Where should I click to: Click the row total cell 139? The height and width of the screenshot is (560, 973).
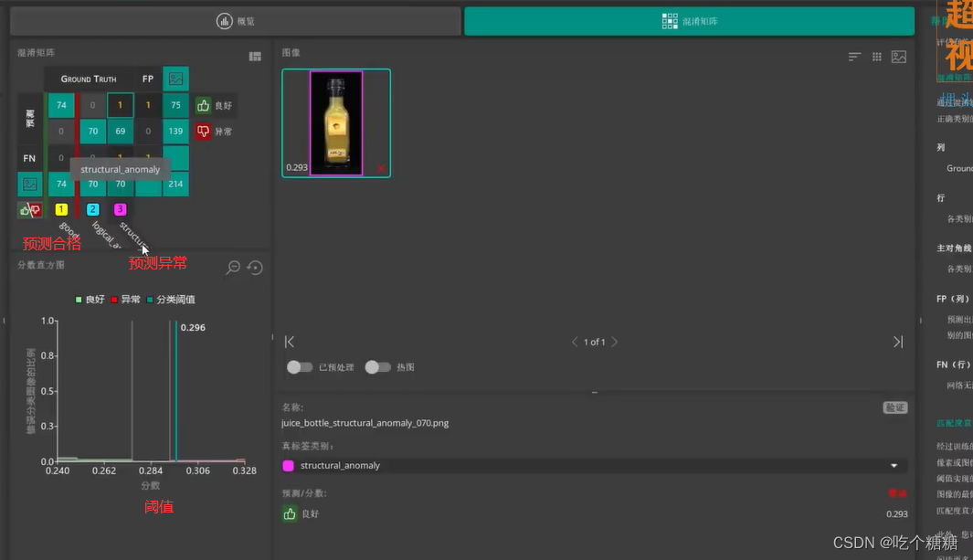(175, 132)
